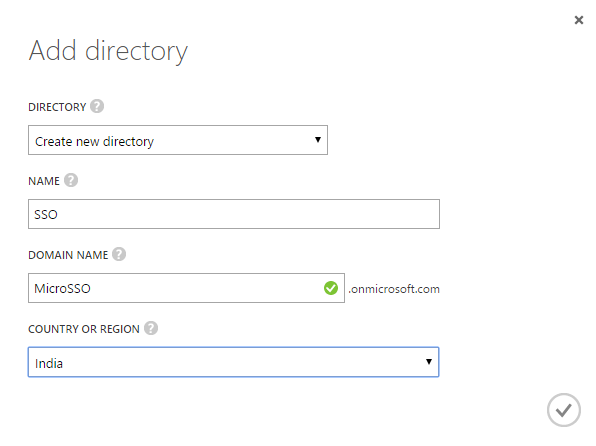Click the Add directory heading
Image resolution: width=596 pixels, height=446 pixels.
click(x=108, y=51)
